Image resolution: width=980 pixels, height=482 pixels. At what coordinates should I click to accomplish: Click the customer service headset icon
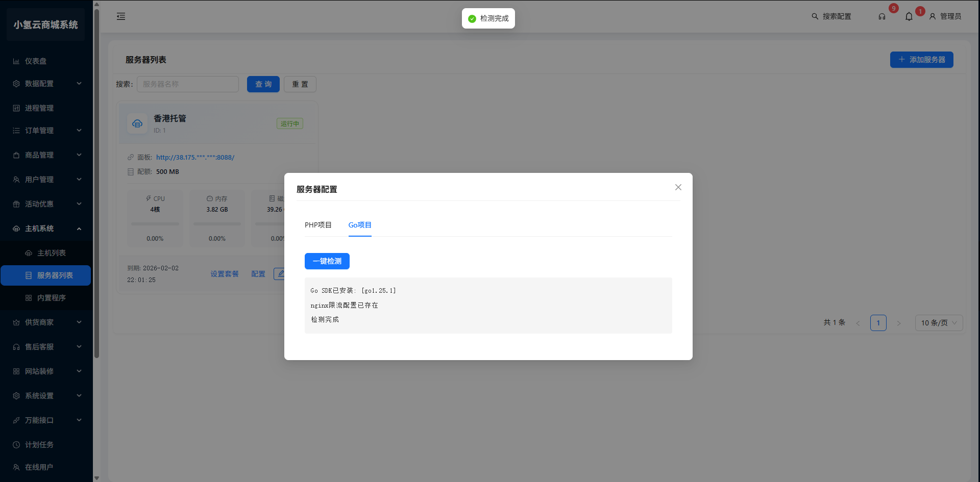click(x=881, y=16)
